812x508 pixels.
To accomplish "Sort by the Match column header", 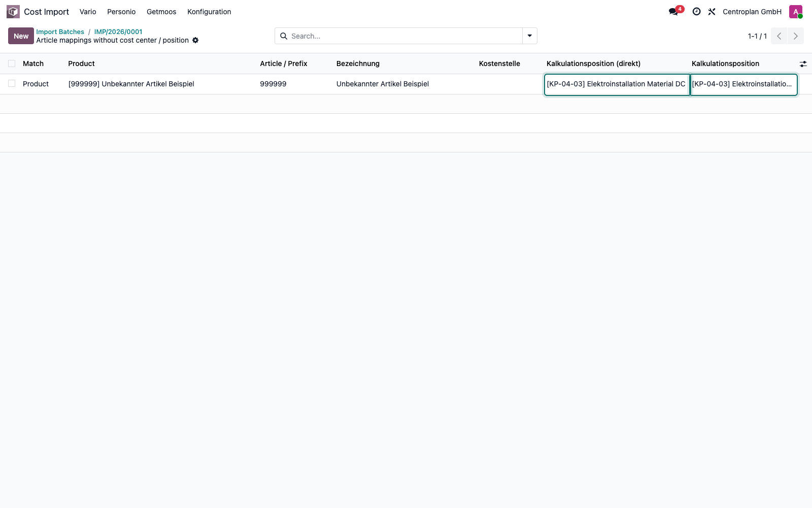I will click(x=33, y=63).
